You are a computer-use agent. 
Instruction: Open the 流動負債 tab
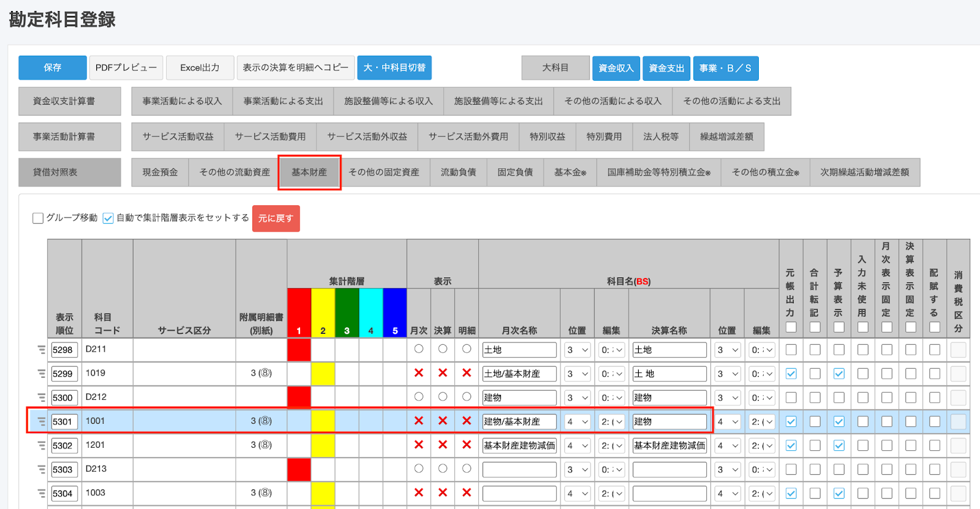[x=458, y=172]
